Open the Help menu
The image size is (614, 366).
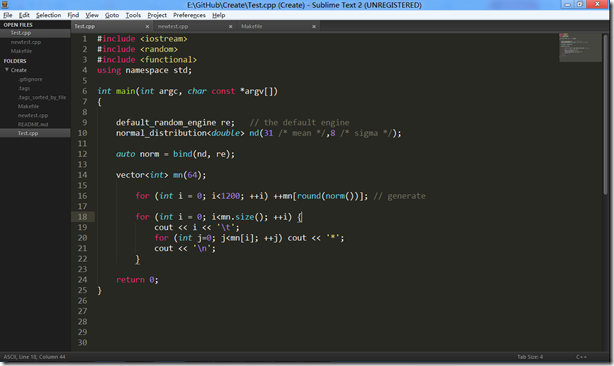pos(219,15)
